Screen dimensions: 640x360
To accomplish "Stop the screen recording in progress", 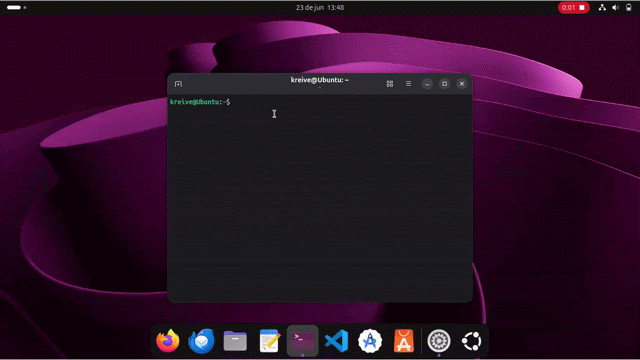I will (573, 7).
